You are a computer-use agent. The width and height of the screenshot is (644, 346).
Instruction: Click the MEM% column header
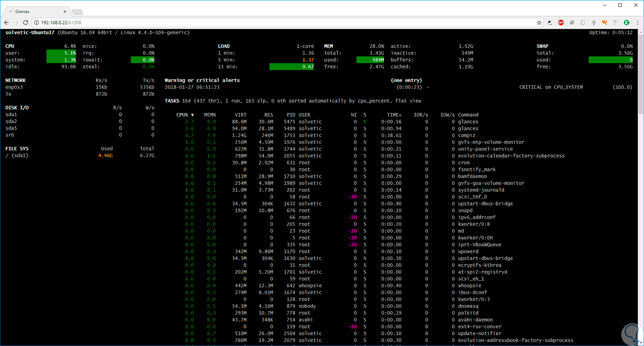point(210,115)
